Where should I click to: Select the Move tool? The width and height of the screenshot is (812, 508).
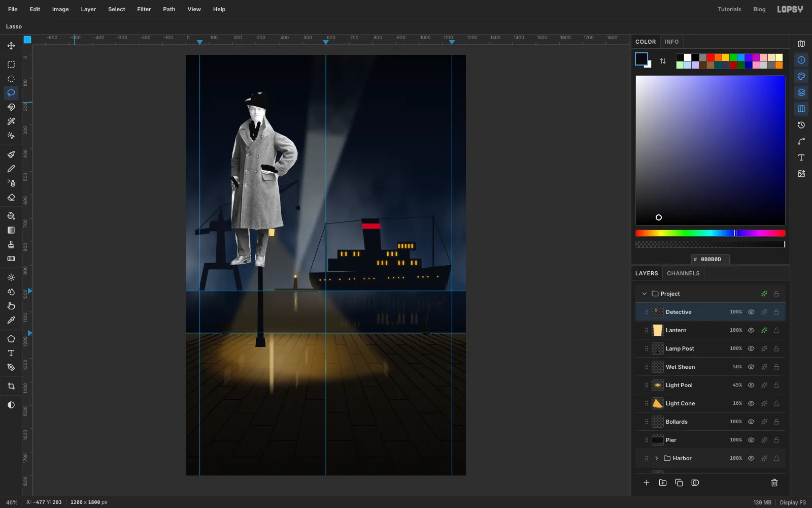click(11, 46)
